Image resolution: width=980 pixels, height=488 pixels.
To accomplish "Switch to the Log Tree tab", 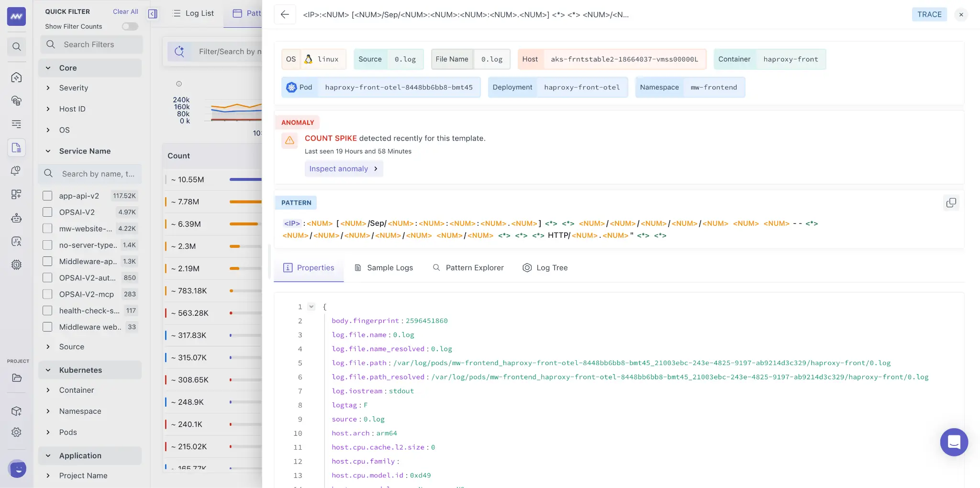I will coord(545,268).
